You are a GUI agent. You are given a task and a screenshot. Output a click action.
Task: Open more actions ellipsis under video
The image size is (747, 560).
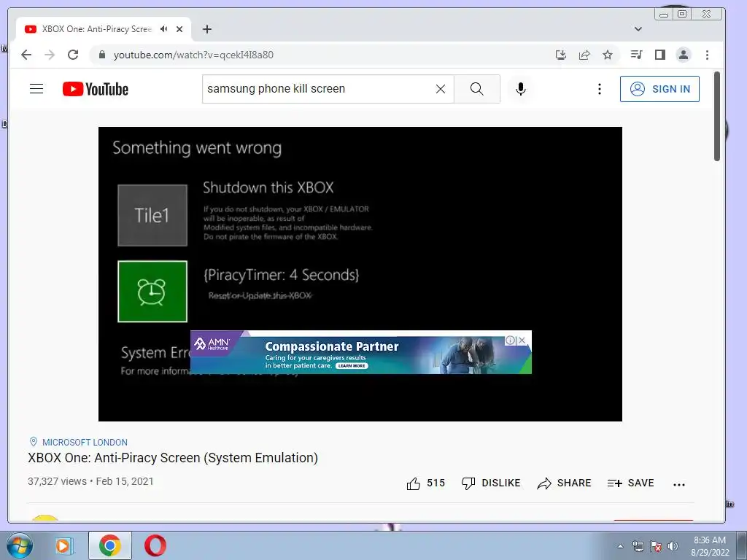(679, 484)
